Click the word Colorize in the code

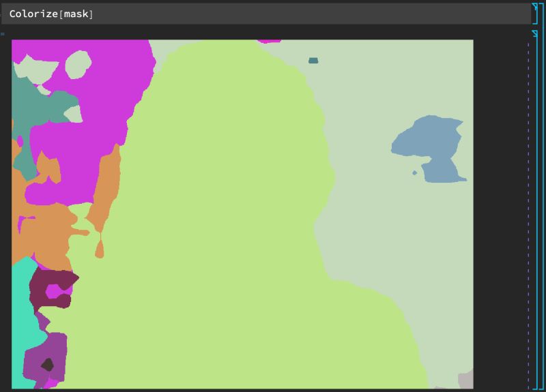pos(33,14)
